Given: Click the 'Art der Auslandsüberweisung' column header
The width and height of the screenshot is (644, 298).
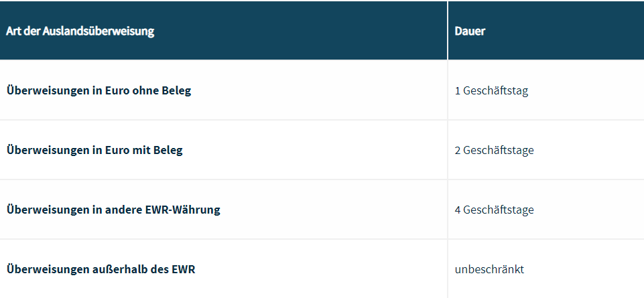Looking at the screenshot, I should (x=80, y=31).
